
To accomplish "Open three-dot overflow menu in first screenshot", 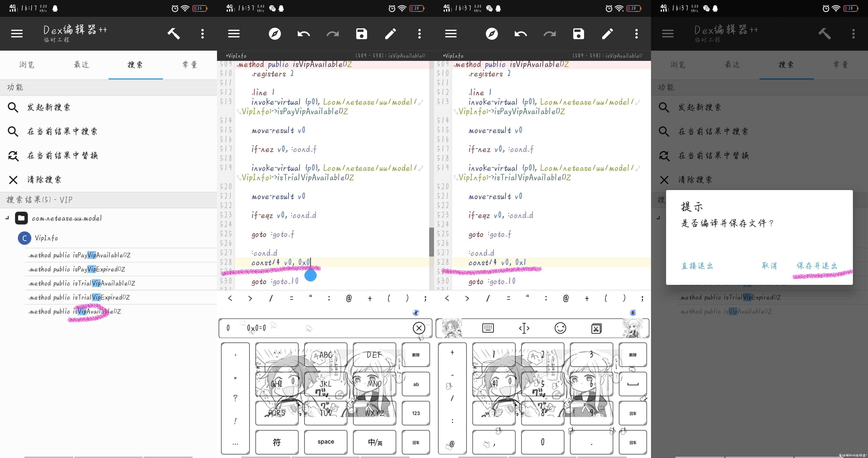I will coord(203,34).
